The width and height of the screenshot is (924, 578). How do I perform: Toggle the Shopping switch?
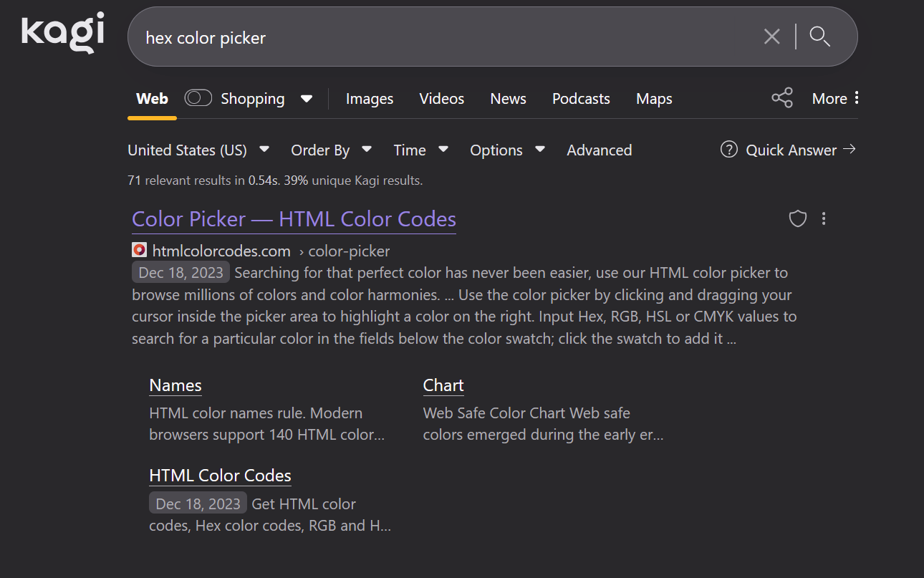[x=198, y=98]
